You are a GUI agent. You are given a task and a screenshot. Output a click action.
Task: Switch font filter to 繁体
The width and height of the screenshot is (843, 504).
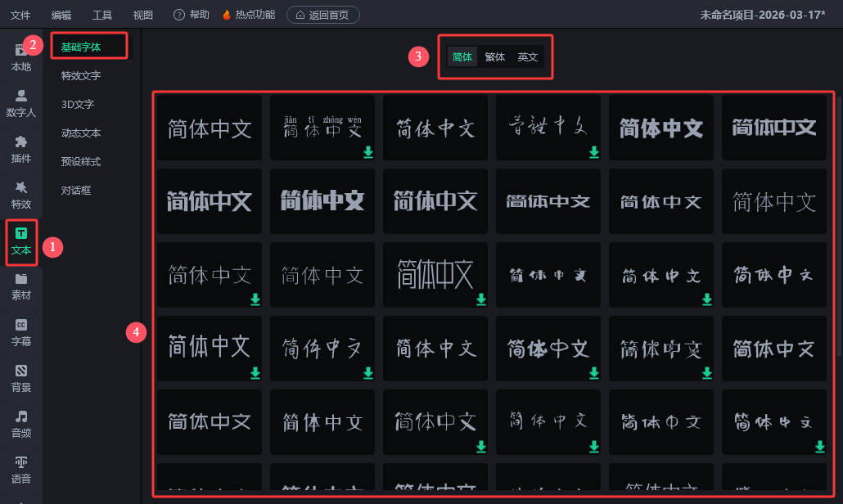494,57
